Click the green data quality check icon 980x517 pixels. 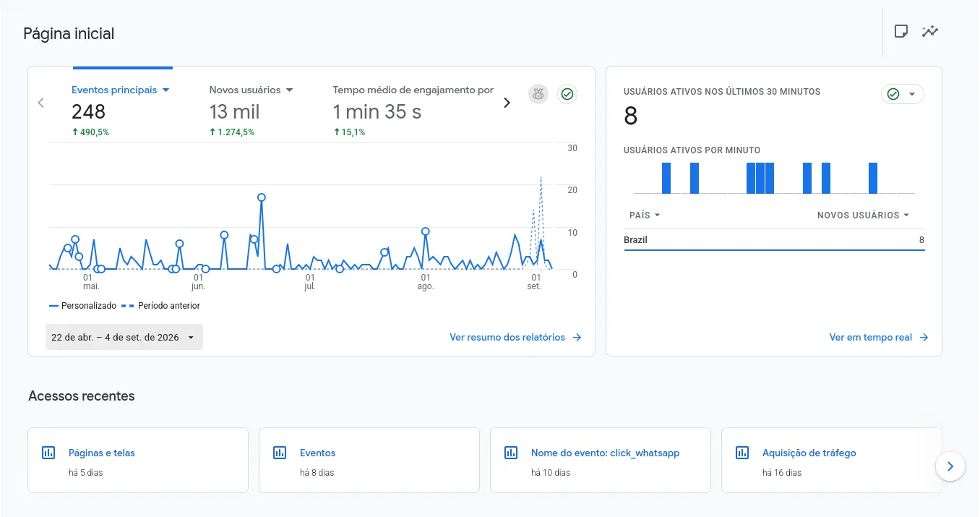click(x=567, y=94)
